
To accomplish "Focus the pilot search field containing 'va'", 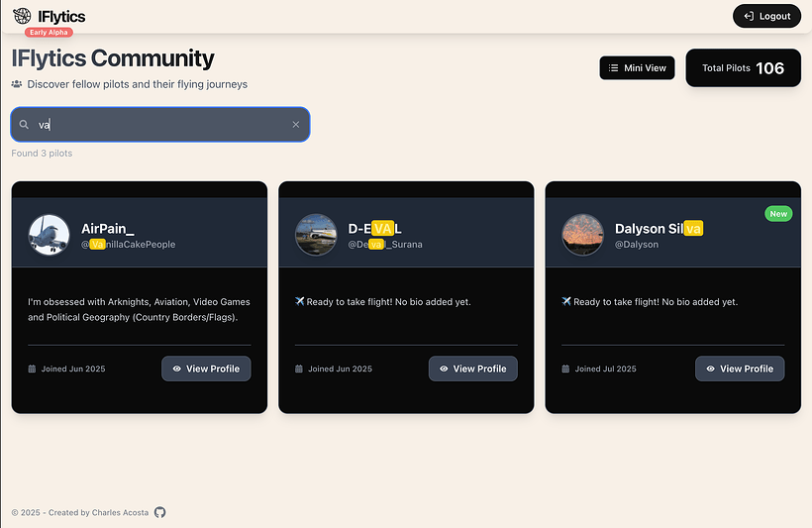I will [160, 125].
